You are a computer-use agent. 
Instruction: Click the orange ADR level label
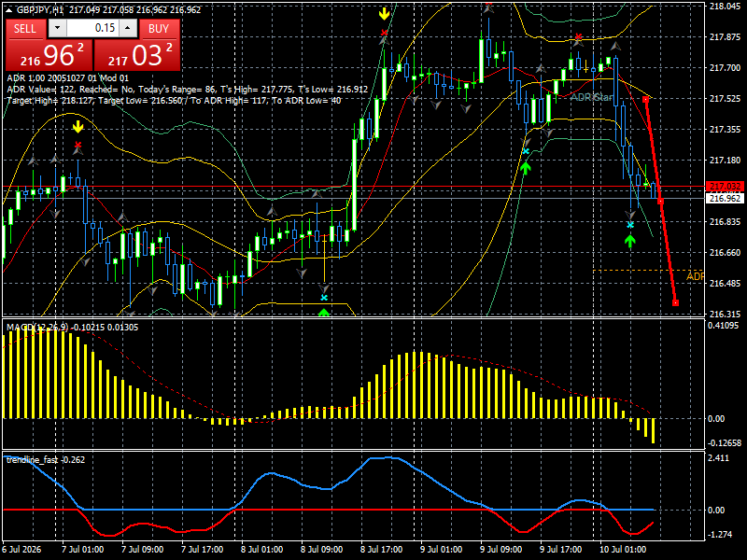pyautogui.click(x=695, y=276)
